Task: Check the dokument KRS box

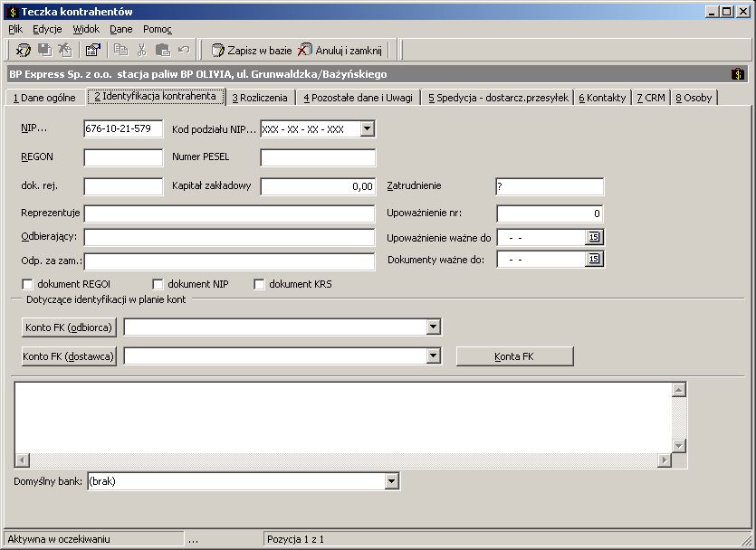Action: 259,284
